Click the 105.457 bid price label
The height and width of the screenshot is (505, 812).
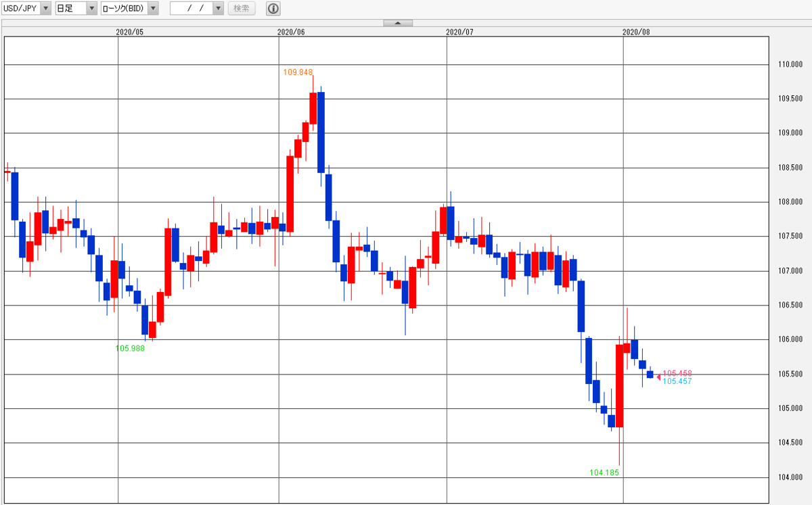pyautogui.click(x=677, y=381)
